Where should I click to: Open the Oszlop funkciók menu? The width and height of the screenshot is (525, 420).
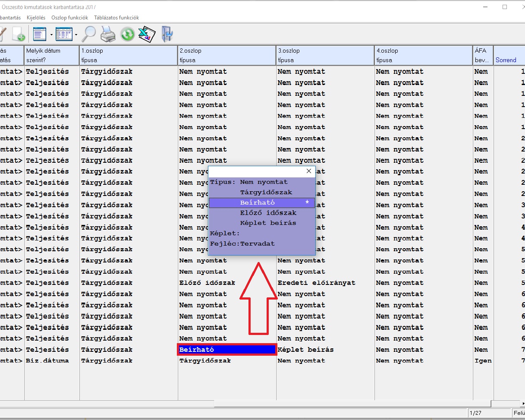coord(69,18)
